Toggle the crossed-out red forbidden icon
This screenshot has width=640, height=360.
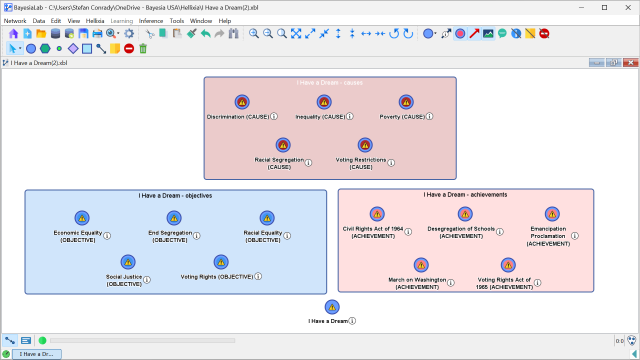click(x=544, y=34)
